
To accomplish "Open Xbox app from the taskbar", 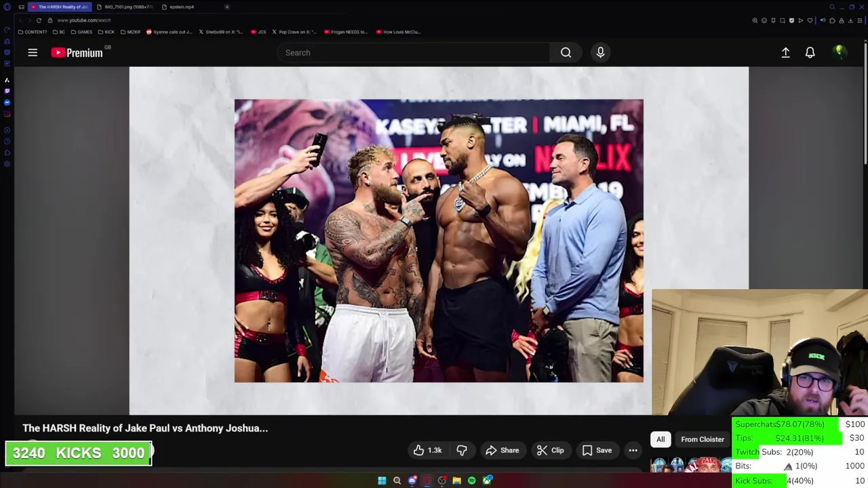I will 487,481.
